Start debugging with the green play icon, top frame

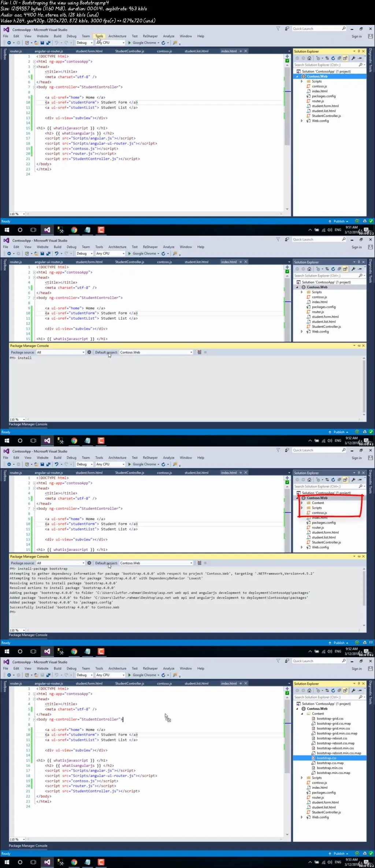pyautogui.click(x=130, y=43)
